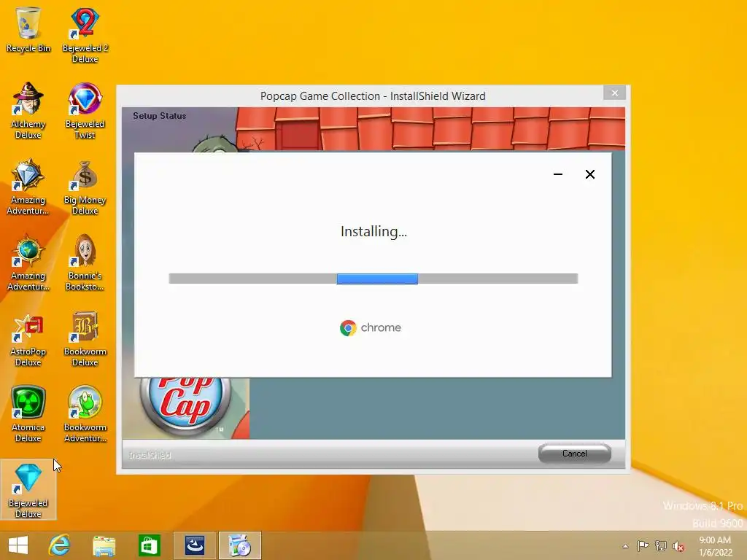
Task: Close the Chrome installer dialog
Action: coord(589,174)
